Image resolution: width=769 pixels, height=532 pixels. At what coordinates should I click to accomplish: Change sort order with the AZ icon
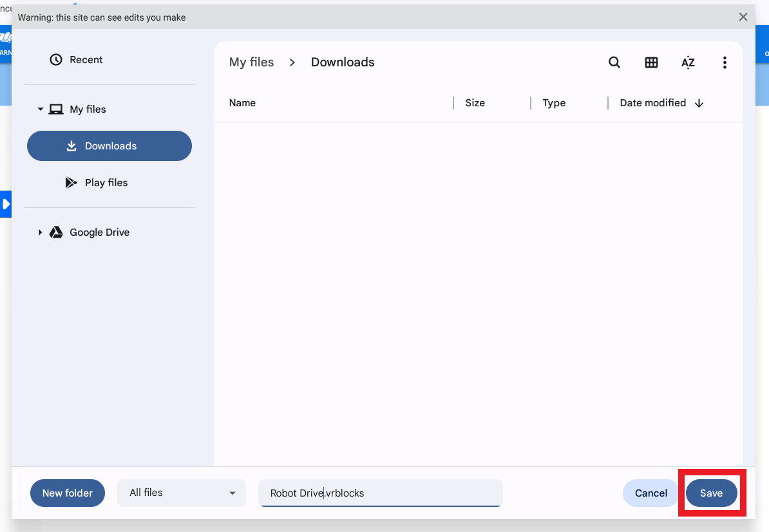coord(688,62)
